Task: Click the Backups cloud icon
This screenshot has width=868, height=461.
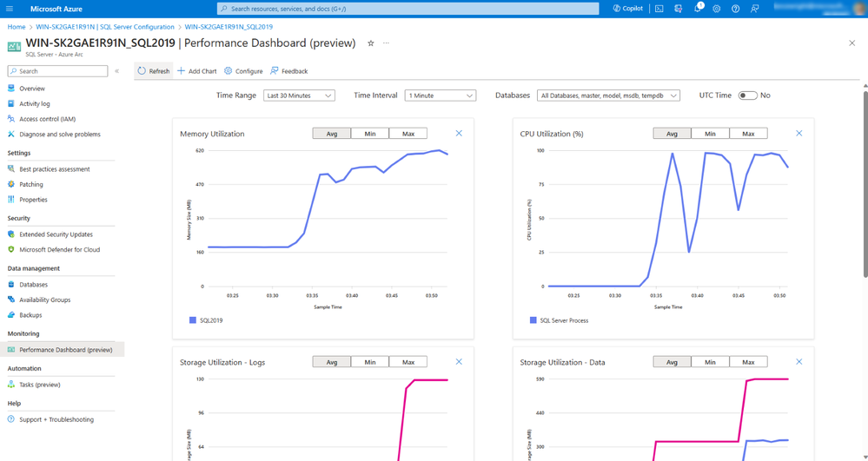Action: tap(11, 315)
